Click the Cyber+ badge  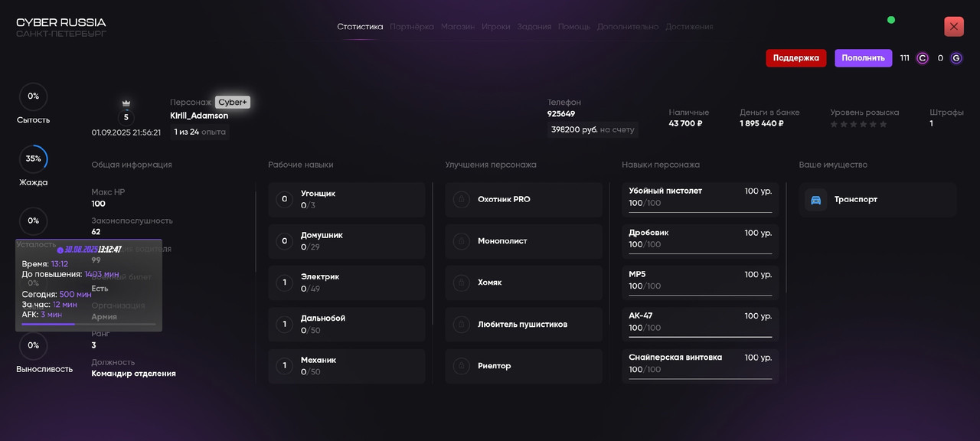[x=233, y=102]
